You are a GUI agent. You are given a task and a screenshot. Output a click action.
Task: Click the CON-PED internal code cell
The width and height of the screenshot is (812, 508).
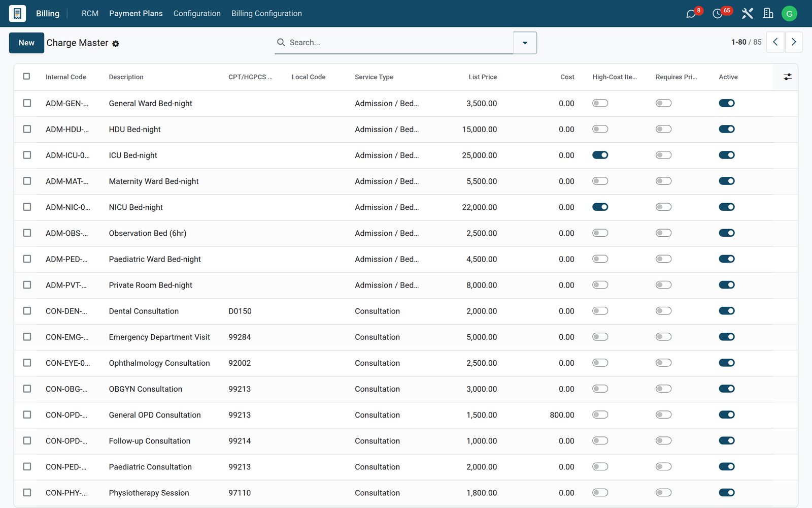66,467
